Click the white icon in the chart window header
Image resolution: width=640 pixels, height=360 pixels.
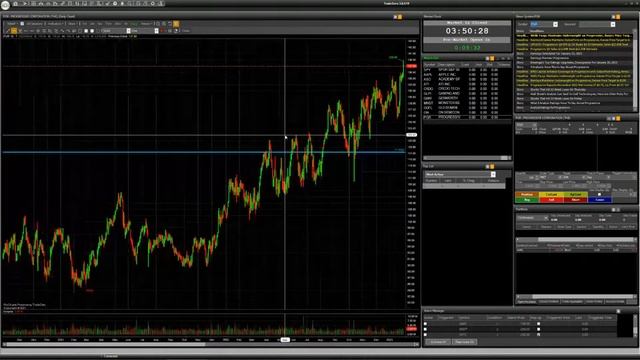[x=395, y=17]
